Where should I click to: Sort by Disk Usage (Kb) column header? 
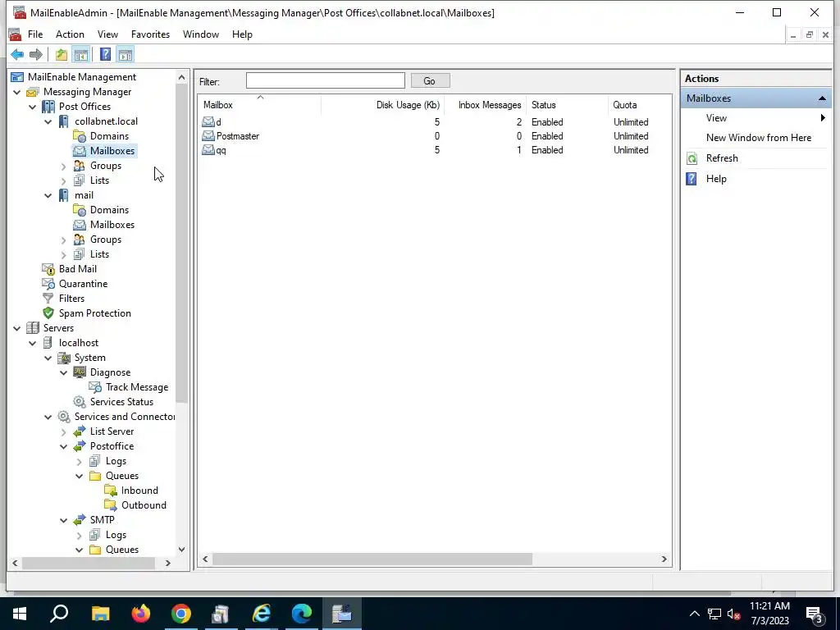[x=382, y=105]
